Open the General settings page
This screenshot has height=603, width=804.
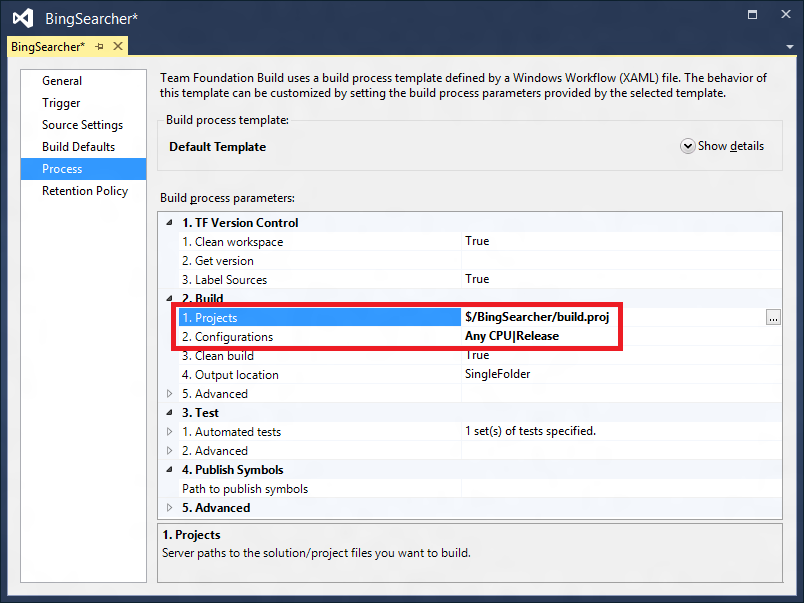tap(62, 81)
